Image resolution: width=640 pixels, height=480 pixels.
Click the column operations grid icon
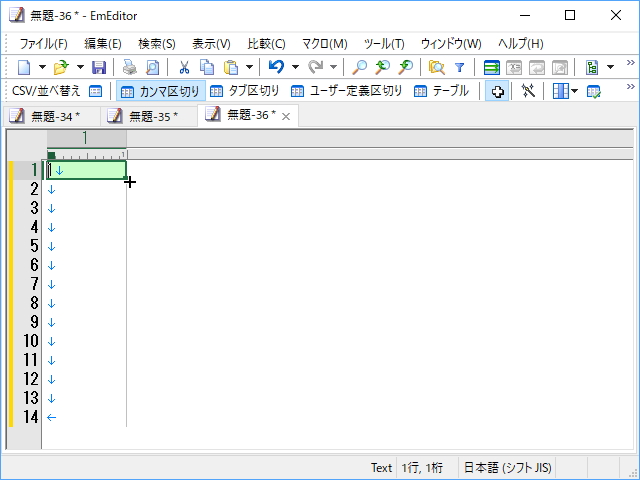pyautogui.click(x=560, y=91)
